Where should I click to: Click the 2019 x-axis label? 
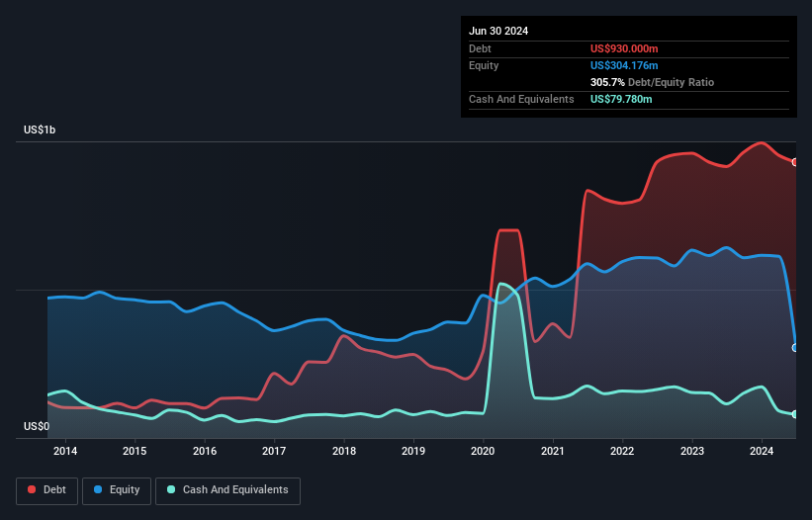(413, 451)
